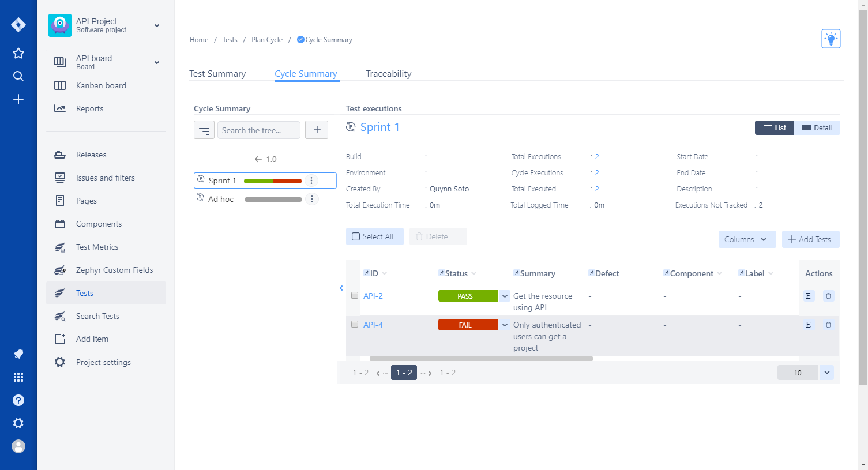Open Test Metrics from the sidebar
This screenshot has width=868, height=470.
[97, 247]
